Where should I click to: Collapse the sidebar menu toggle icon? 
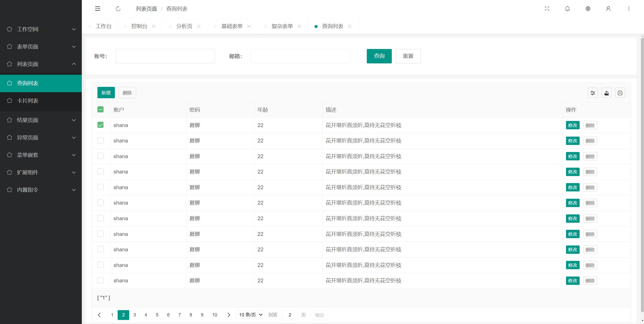pos(98,9)
